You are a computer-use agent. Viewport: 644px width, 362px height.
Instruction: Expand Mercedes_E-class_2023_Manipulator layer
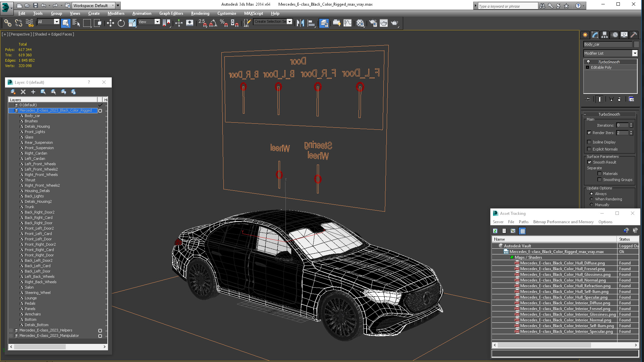tap(11, 336)
